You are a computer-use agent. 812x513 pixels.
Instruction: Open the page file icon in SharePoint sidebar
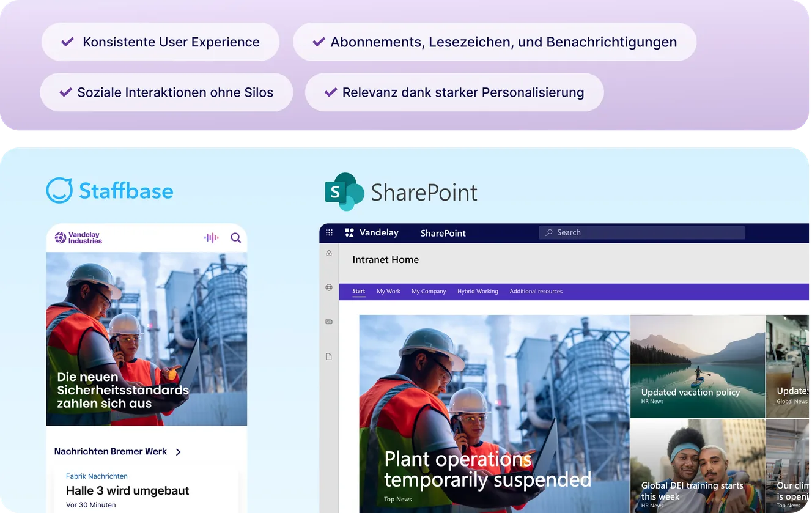[x=329, y=356]
